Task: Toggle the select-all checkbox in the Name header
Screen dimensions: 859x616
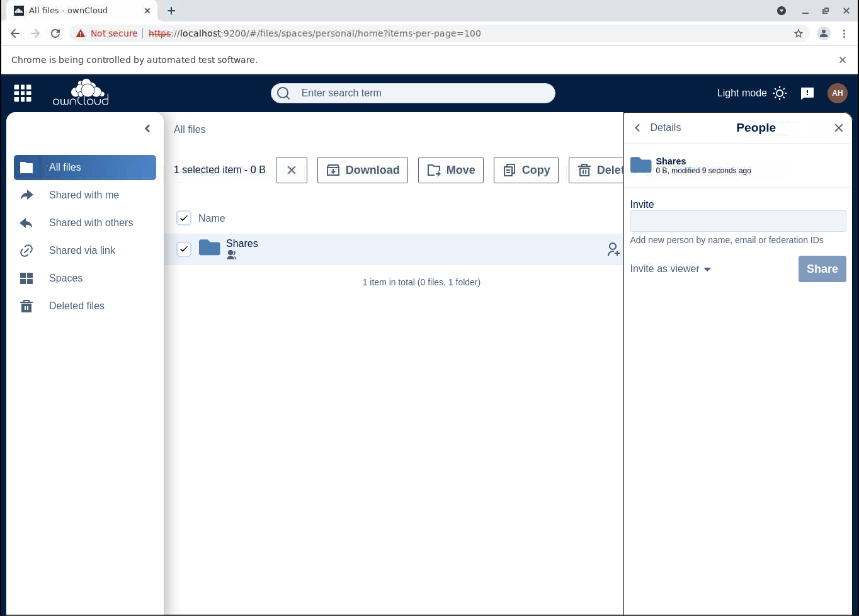Action: (184, 218)
